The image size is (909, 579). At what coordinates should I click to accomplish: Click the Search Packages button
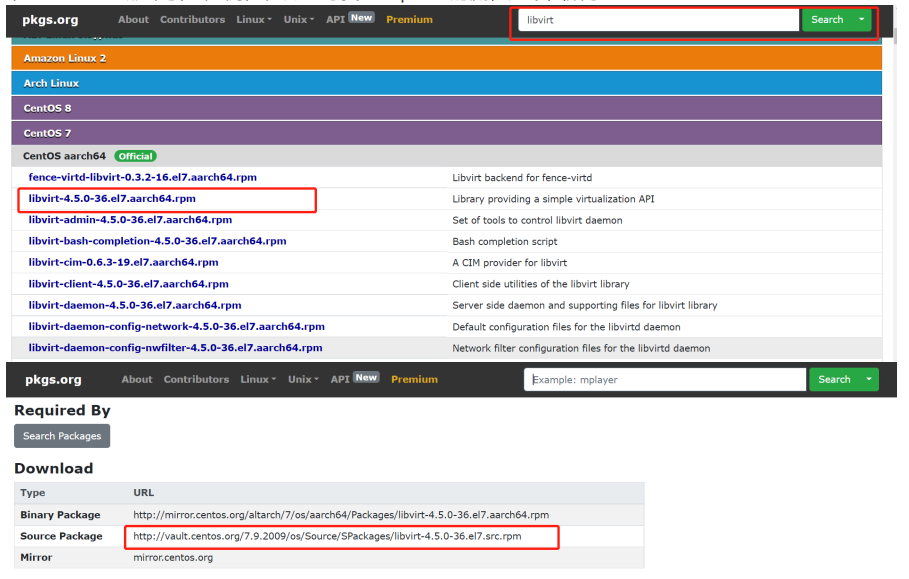(x=62, y=436)
